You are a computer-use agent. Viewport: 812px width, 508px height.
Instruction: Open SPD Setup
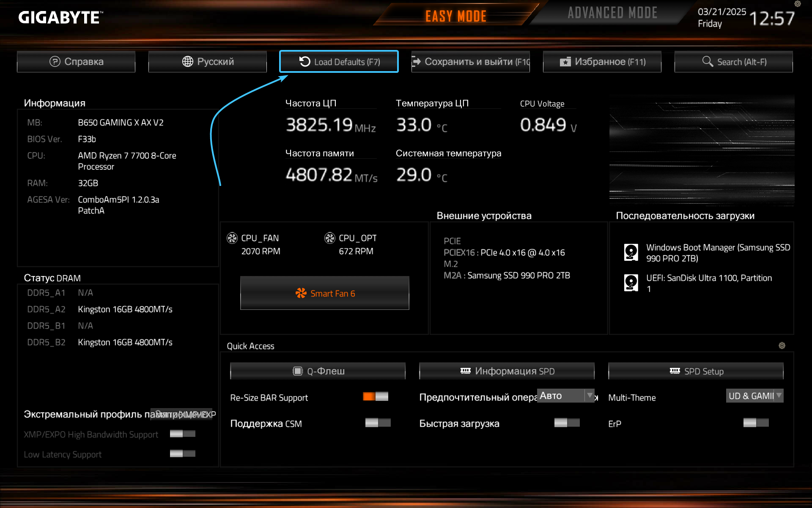click(x=696, y=371)
